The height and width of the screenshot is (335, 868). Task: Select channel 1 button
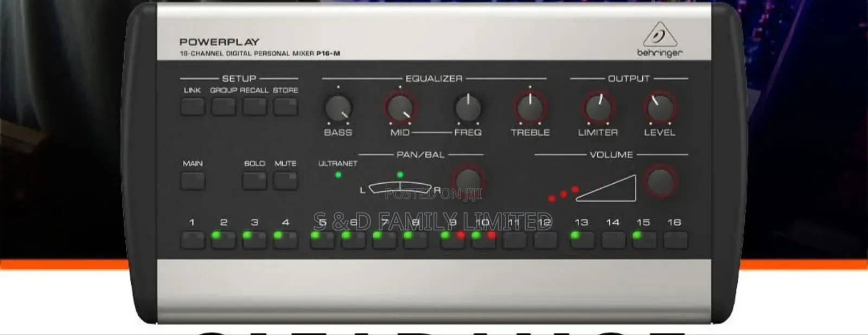[x=193, y=240]
